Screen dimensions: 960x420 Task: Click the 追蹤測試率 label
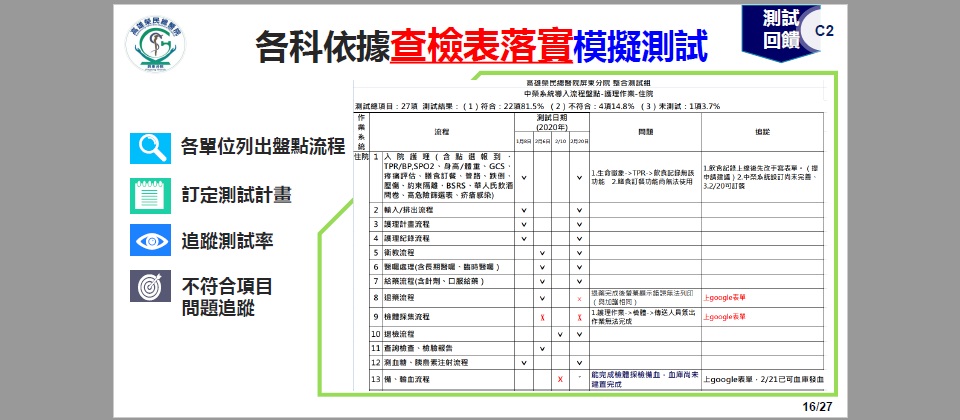(227, 241)
